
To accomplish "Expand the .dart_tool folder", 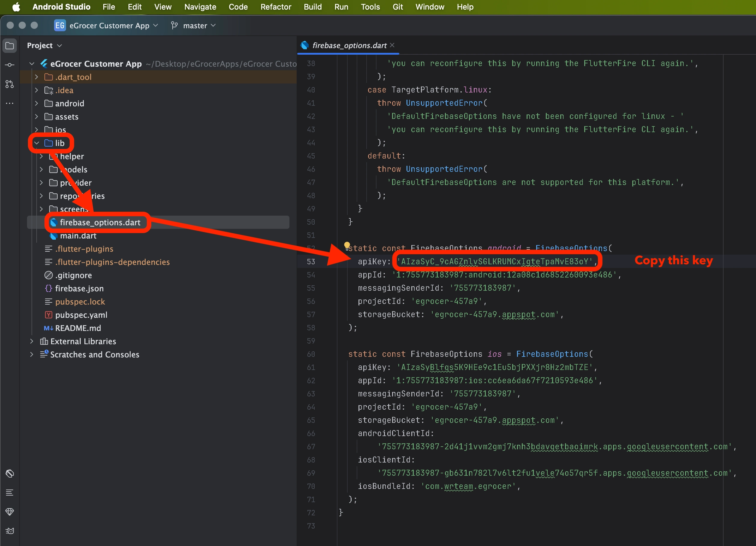I will point(36,77).
